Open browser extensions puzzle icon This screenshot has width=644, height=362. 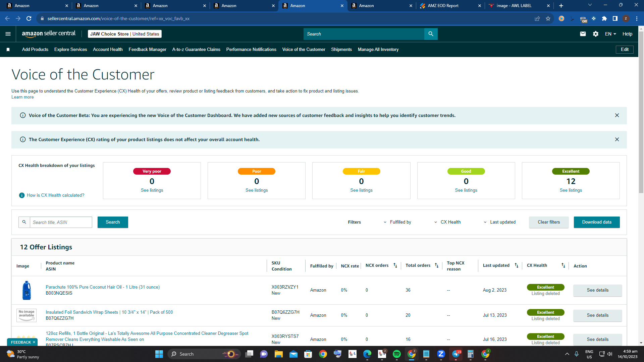604,18
